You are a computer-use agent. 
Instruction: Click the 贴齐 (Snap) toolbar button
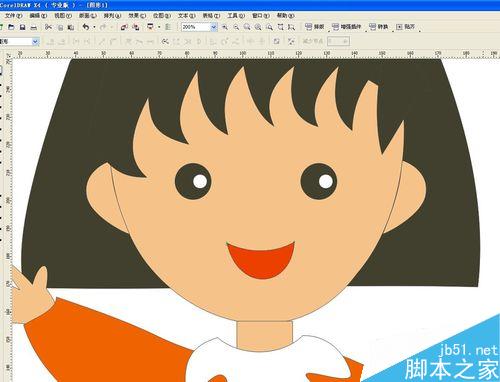coord(406,27)
